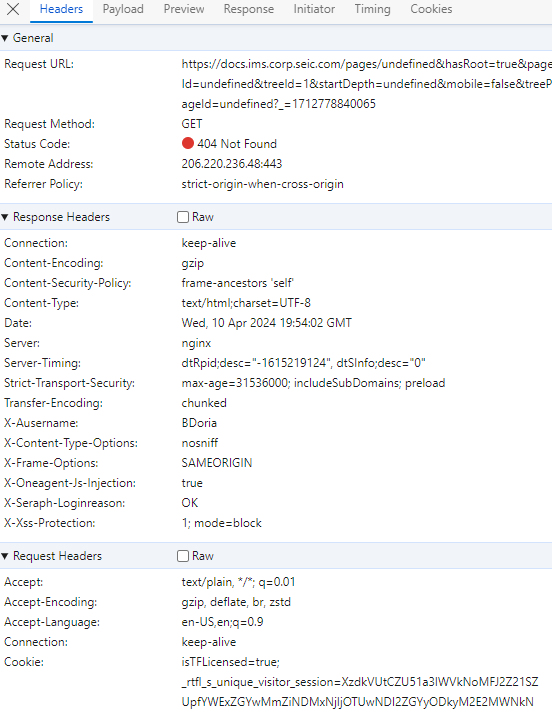The width and height of the screenshot is (552, 711).
Task: Collapse the Response Headers section
Action: (x=5, y=217)
